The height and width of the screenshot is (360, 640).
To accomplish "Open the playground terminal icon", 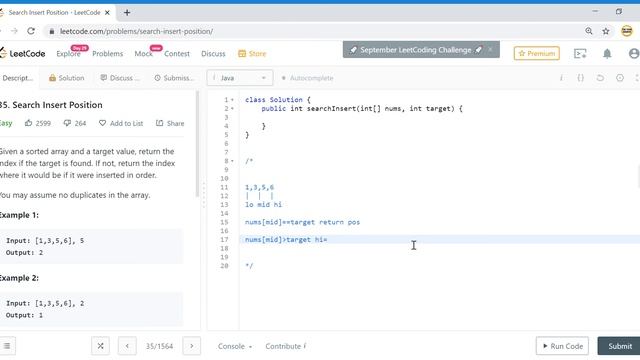I will click(580, 53).
